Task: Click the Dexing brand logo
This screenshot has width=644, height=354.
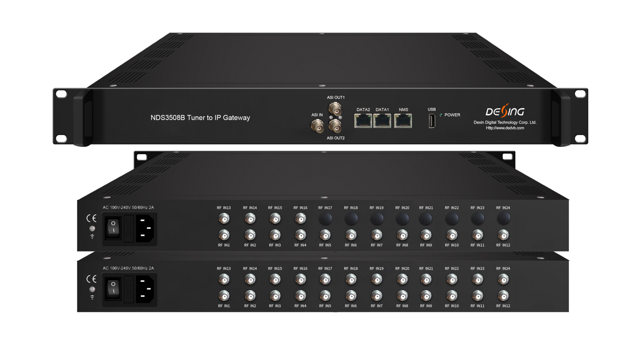Action: 505,111
